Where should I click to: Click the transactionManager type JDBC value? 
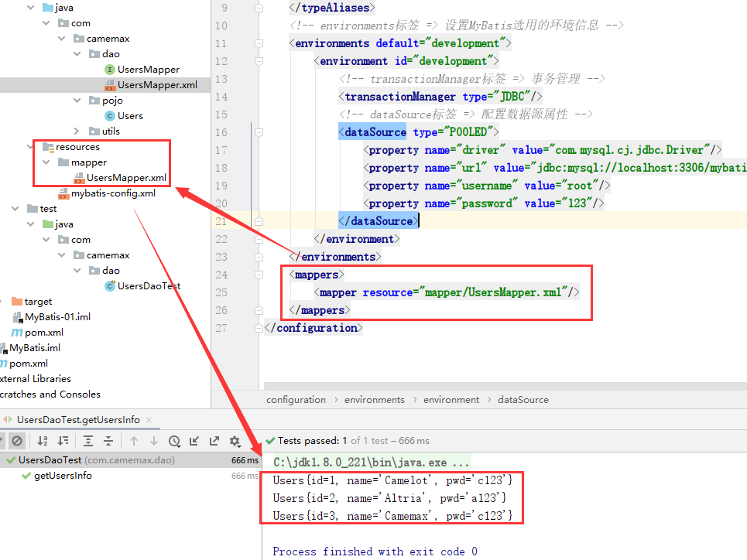click(512, 97)
